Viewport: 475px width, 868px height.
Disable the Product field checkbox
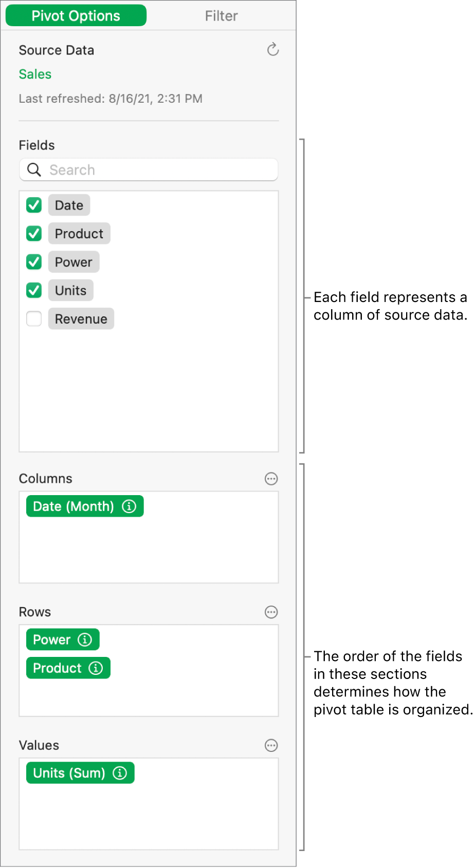point(33,233)
